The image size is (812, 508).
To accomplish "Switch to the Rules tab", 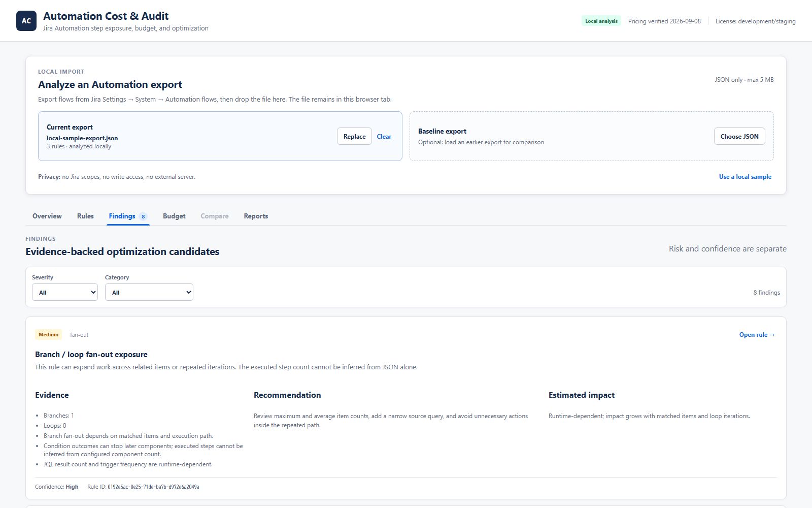I will (x=85, y=216).
